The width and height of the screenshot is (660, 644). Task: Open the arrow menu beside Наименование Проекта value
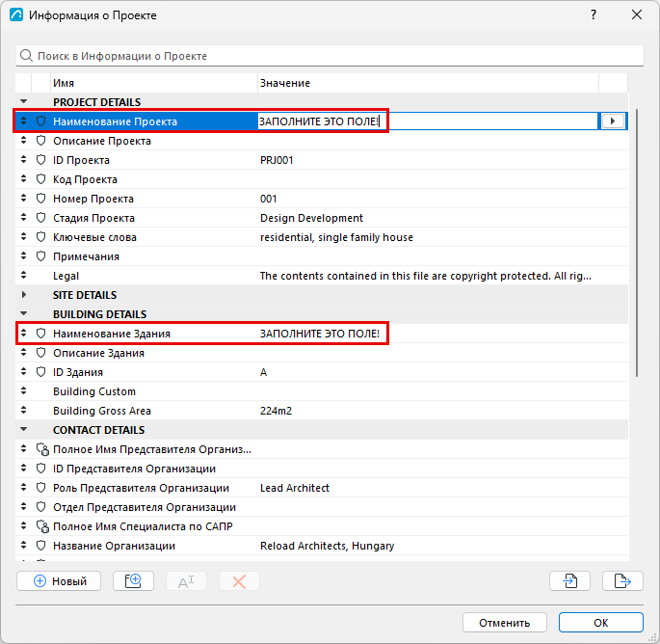(x=613, y=121)
